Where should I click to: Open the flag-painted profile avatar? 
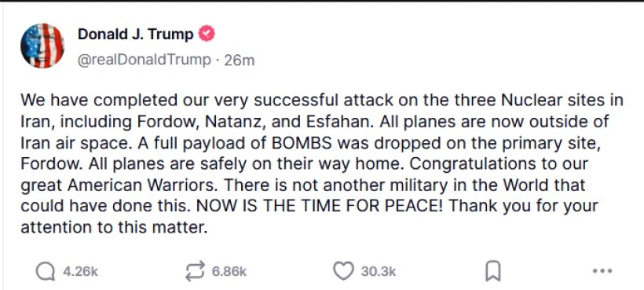[x=42, y=46]
